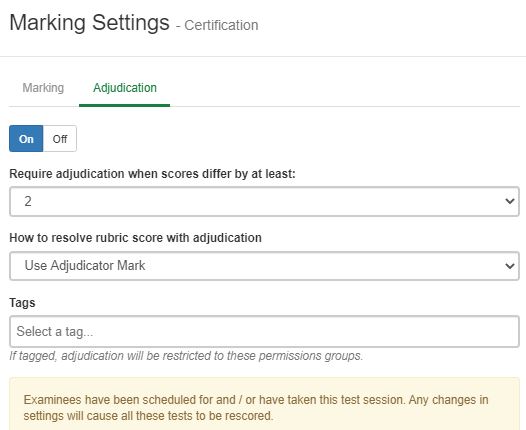This screenshot has width=526, height=430.
Task: Select the Adjudication tab
Action: (x=125, y=88)
